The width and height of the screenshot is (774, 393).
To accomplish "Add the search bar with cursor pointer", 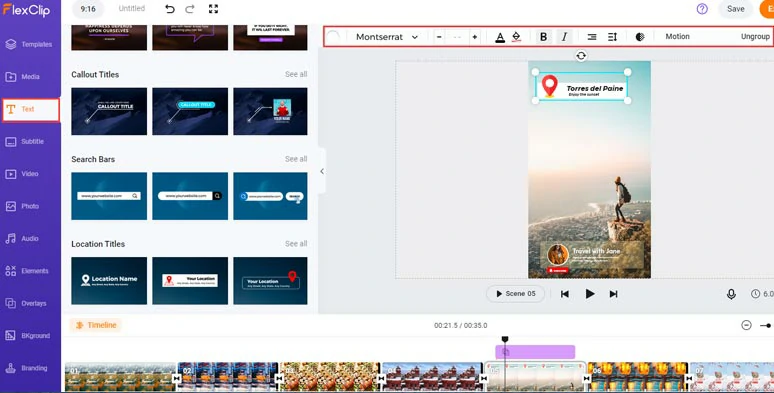I will 271,196.
